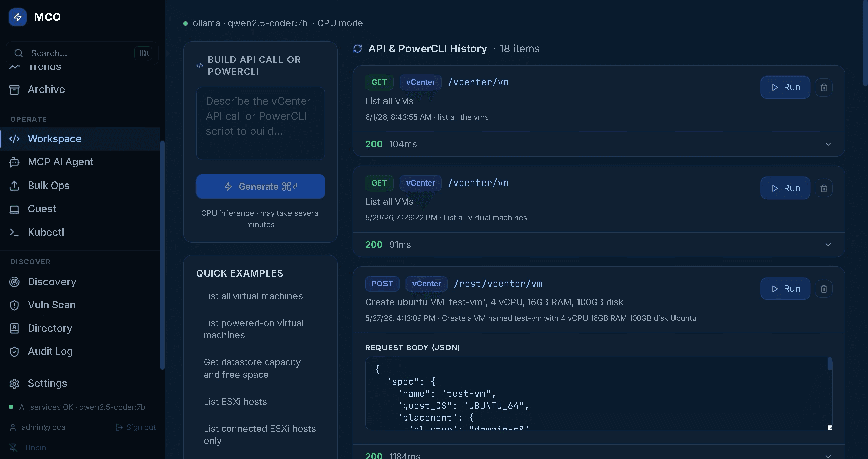
Task: Click the Kubectl terminal prompt icon
Action: pyautogui.click(x=14, y=232)
